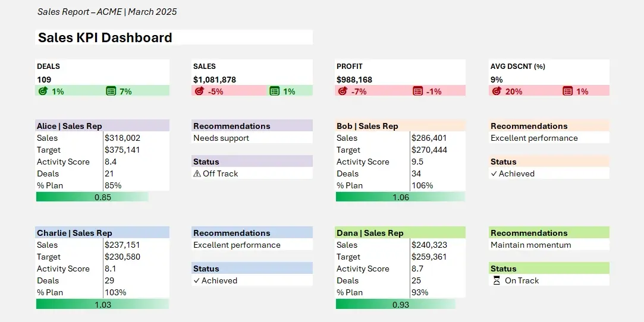Click the green list icon under SALES
The height and width of the screenshot is (322, 644).
click(274, 91)
